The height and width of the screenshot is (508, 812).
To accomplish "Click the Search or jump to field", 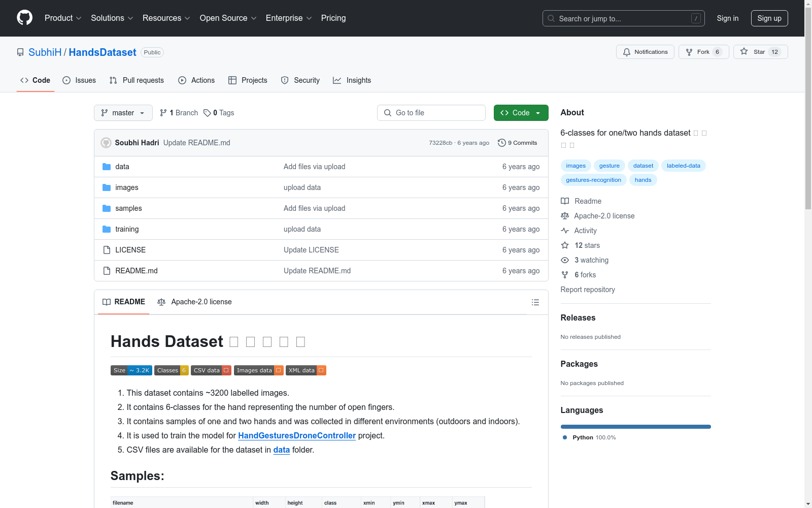I will (x=624, y=18).
